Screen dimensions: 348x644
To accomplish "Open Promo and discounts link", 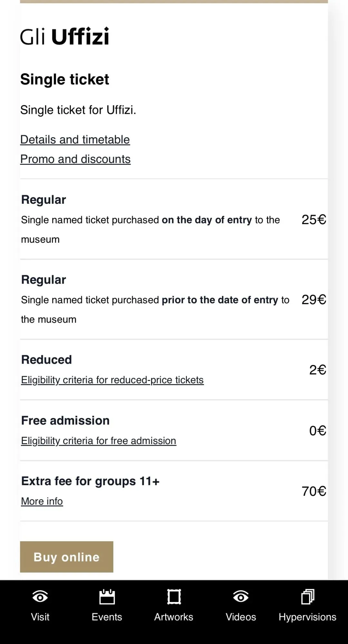I will coord(75,159).
